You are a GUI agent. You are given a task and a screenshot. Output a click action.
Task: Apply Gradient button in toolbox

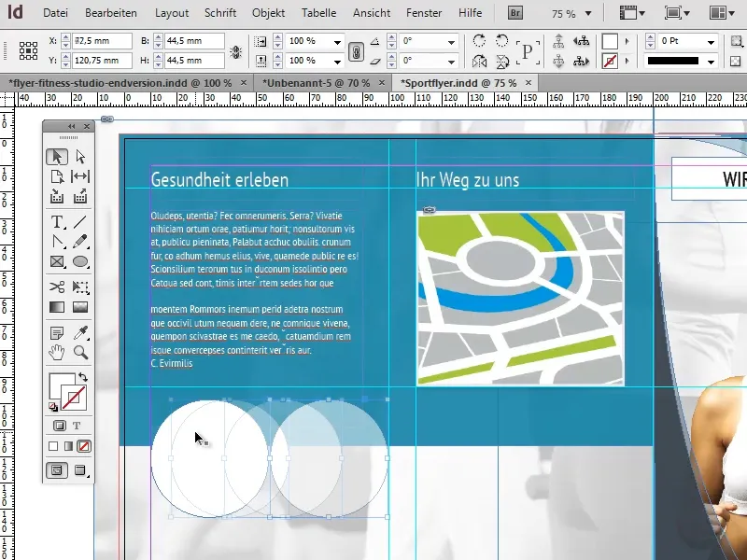[x=68, y=446]
